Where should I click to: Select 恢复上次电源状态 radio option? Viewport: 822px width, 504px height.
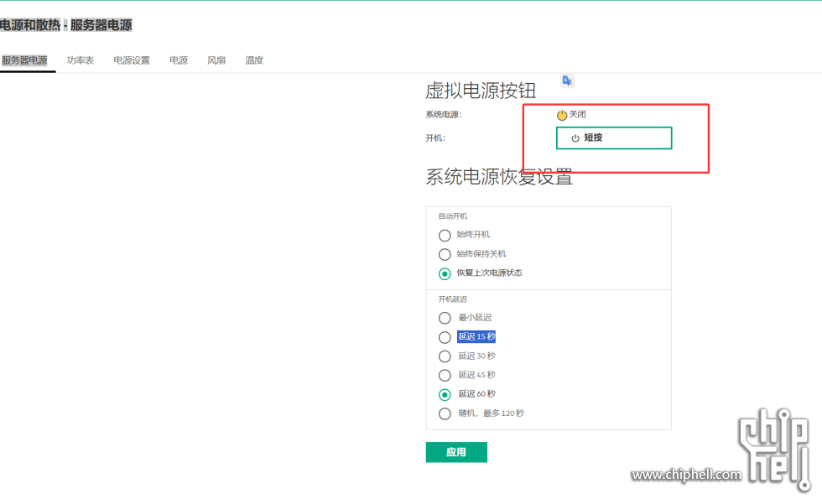tap(445, 273)
